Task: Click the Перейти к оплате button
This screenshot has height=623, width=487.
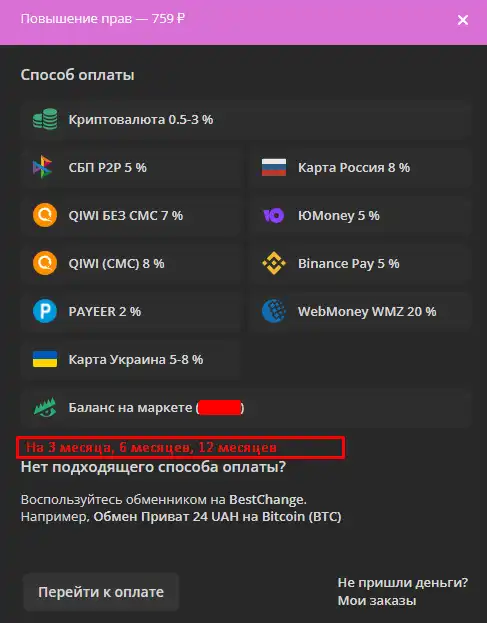Action: tap(101, 592)
